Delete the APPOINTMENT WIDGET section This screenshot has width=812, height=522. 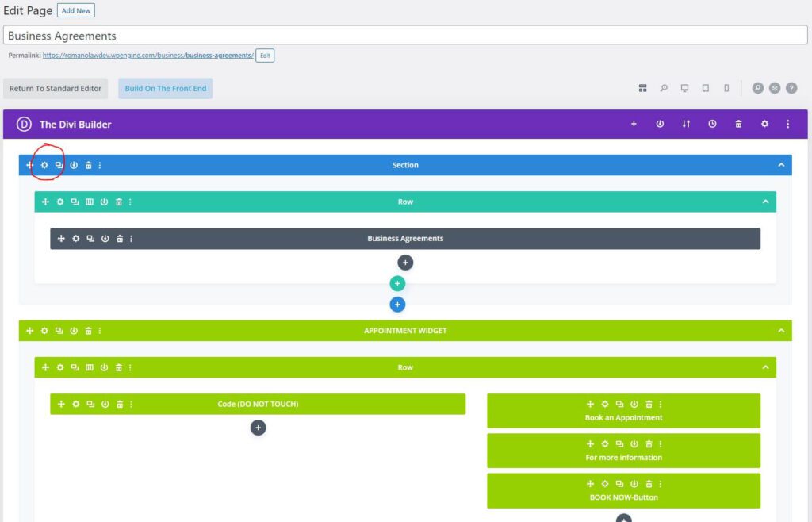pos(89,331)
